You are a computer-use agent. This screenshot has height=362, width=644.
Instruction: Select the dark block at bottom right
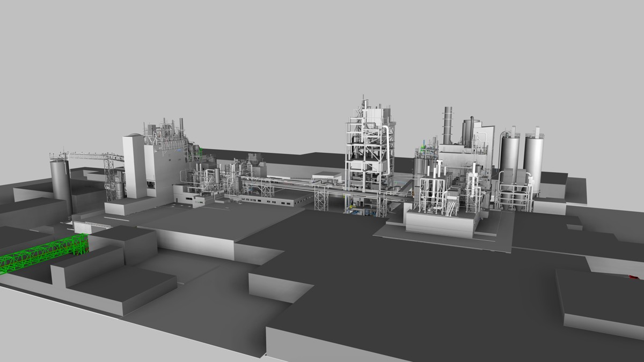(x=601, y=300)
